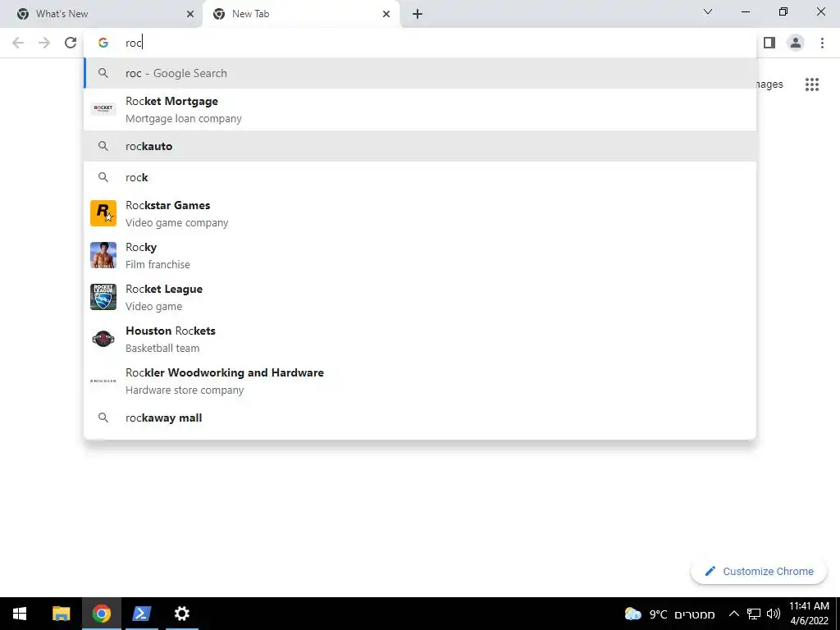The height and width of the screenshot is (630, 840).
Task: Open the profile avatar menu
Action: (x=796, y=43)
